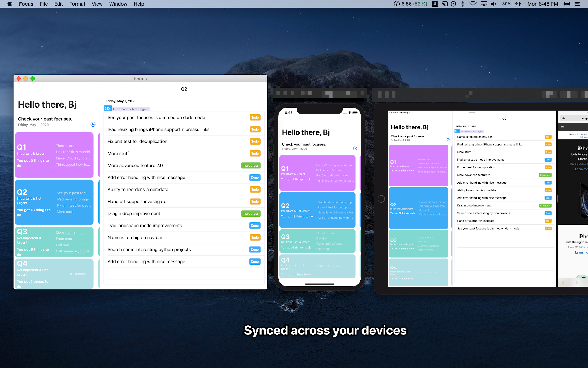Tap Inprogress for 'Drag n drop improvement' on iPad
The image size is (588, 368).
click(545, 205)
